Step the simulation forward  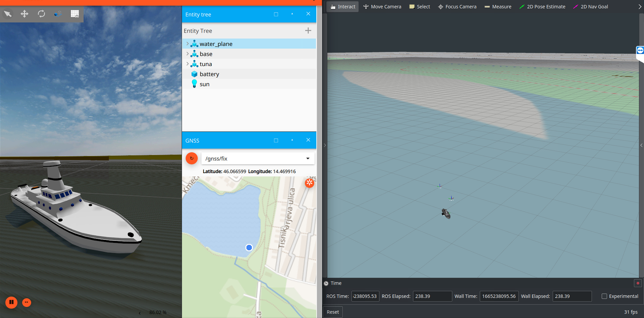click(27, 302)
